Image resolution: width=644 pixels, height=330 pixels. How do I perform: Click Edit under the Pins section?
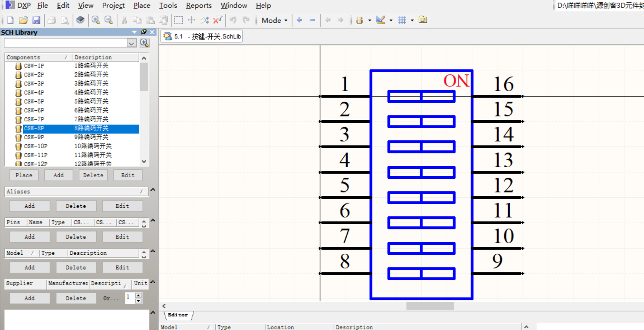122,237
